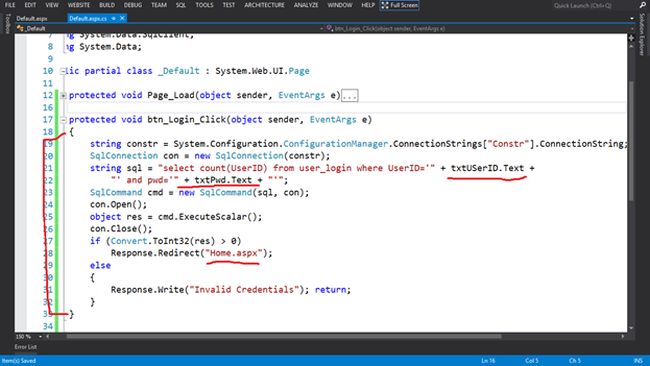Screen dimensions: 650x366
Task: Collapse the btn_Login_Click method
Action: [x=63, y=120]
